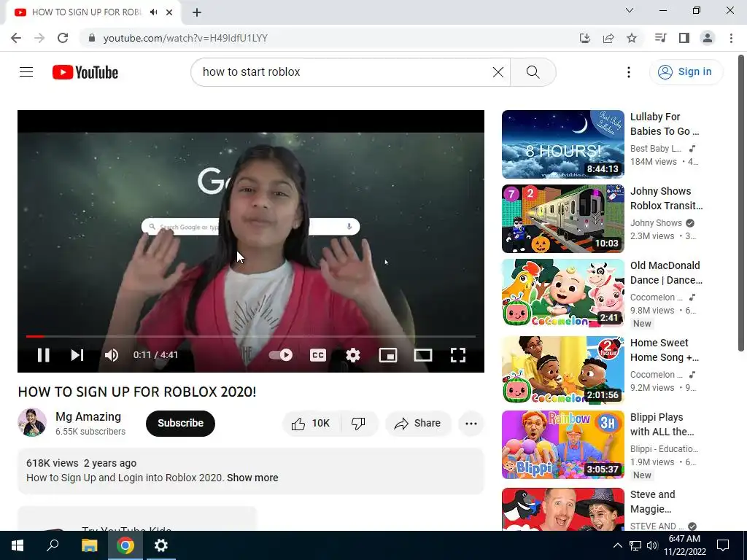Skip to the next video
747x560 pixels.
(77, 355)
